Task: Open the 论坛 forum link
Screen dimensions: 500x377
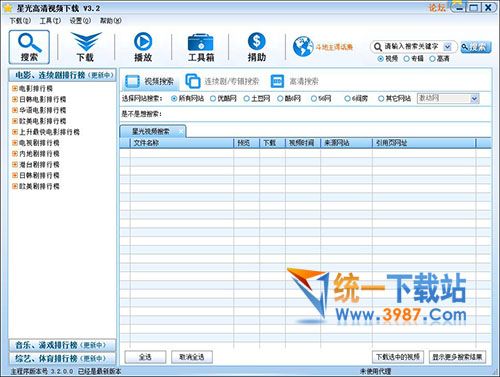Action: point(437,8)
